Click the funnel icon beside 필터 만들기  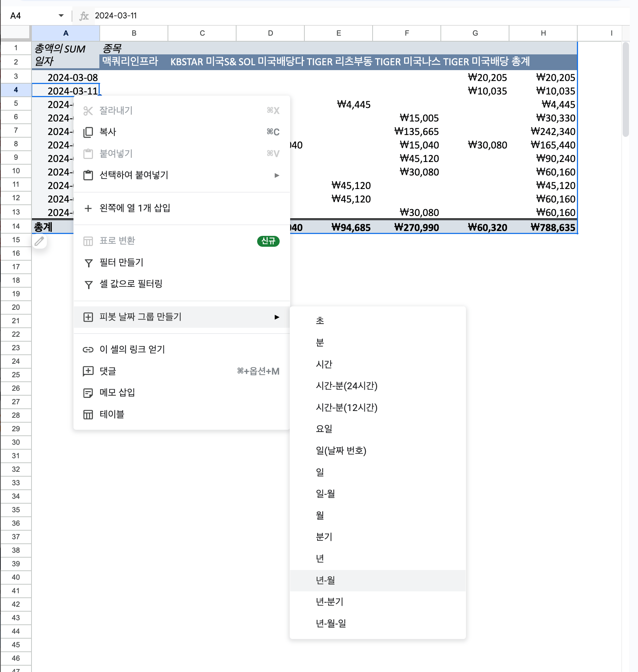[x=88, y=263]
